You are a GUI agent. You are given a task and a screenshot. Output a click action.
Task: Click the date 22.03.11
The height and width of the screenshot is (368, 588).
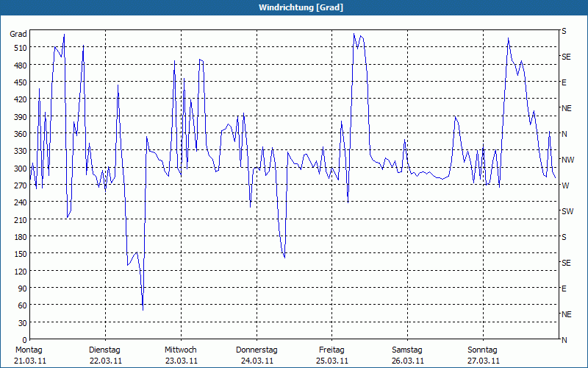[x=106, y=361]
